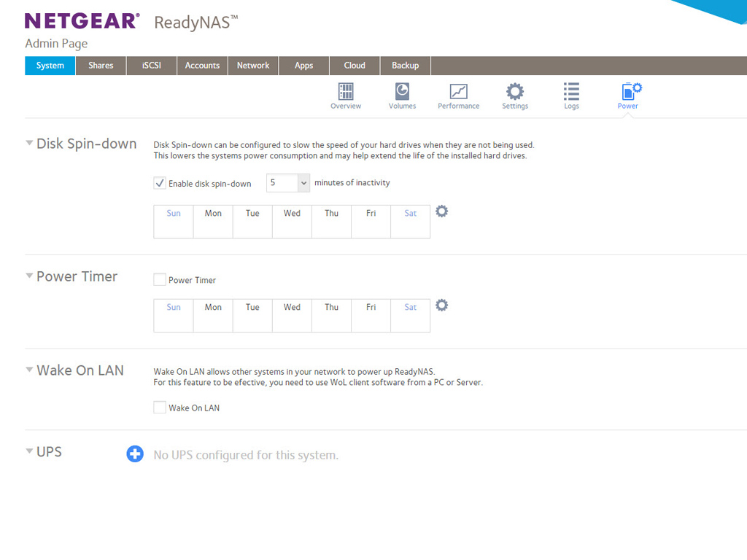Click Thu cell in Power Timer schedule
The image size is (747, 560).
[x=332, y=315]
